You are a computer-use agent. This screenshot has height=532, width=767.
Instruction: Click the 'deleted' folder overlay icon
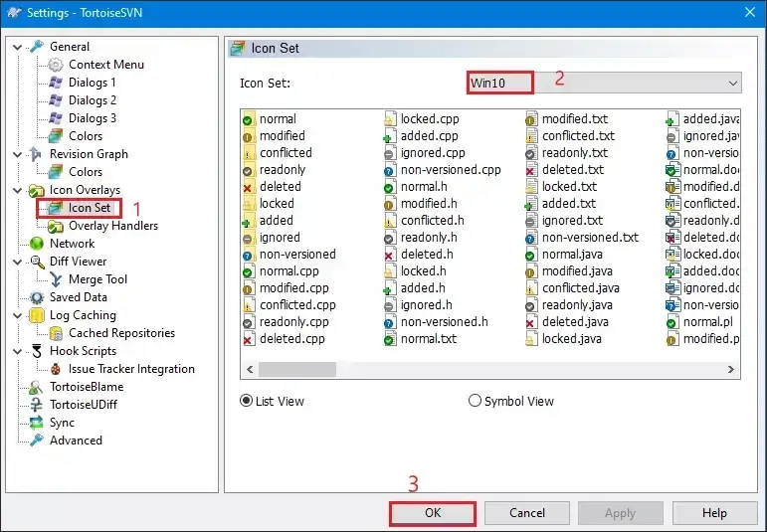248,187
